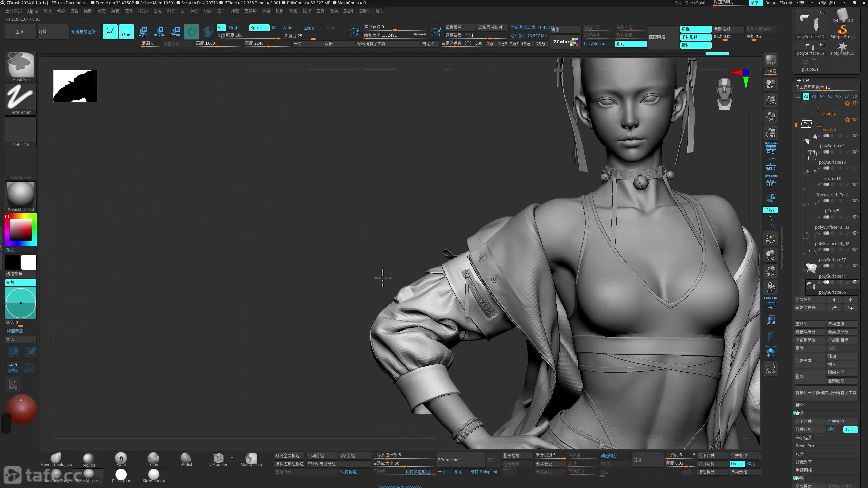Activate the Edit mode button
This screenshot has width=868, height=488.
pyautogui.click(x=110, y=32)
